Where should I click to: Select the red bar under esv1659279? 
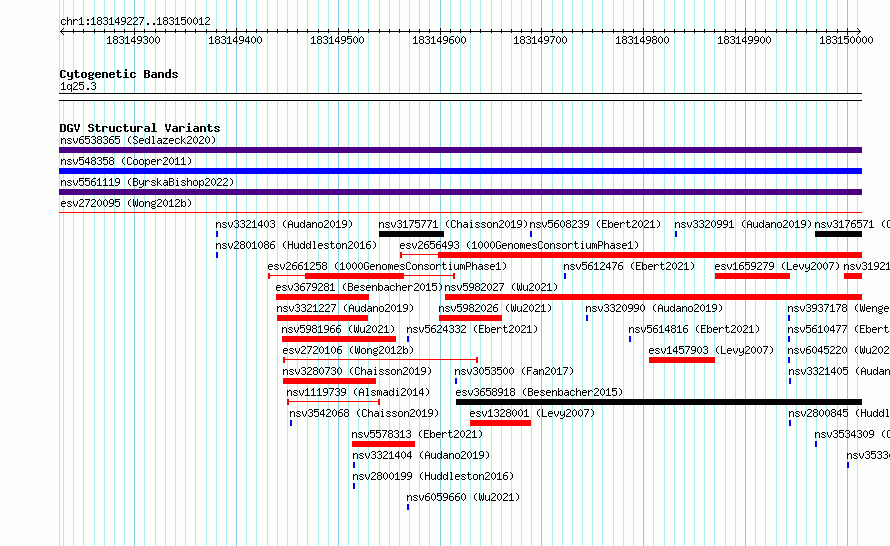click(752, 276)
